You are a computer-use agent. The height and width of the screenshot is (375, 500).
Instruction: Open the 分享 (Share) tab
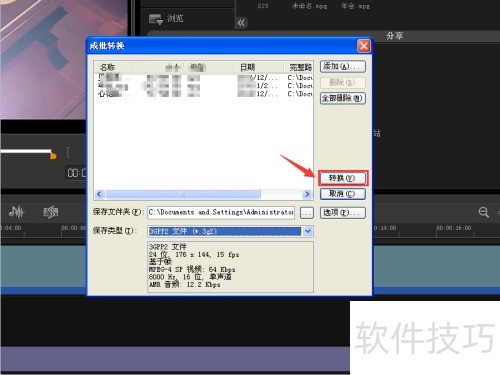coord(395,36)
